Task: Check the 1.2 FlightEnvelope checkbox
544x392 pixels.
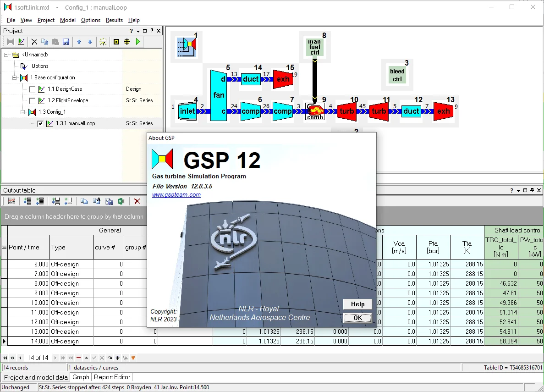Action: (x=32, y=101)
